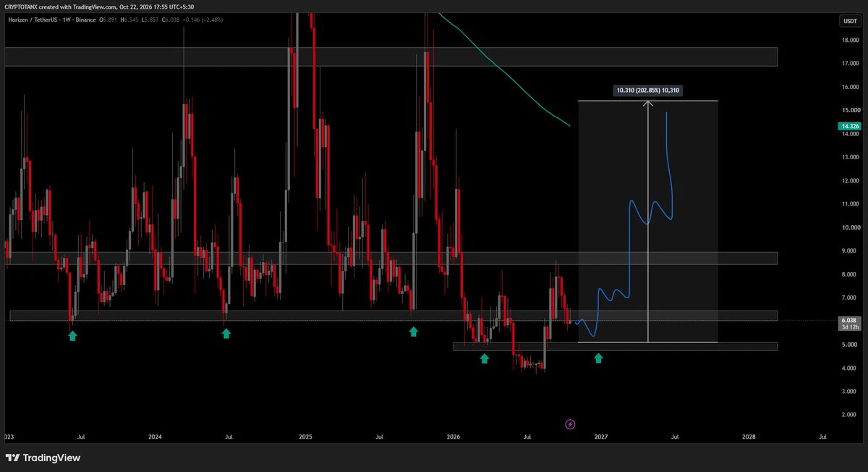Click the 3d 12h bar countdown
The width and height of the screenshot is (868, 472).
[849, 327]
